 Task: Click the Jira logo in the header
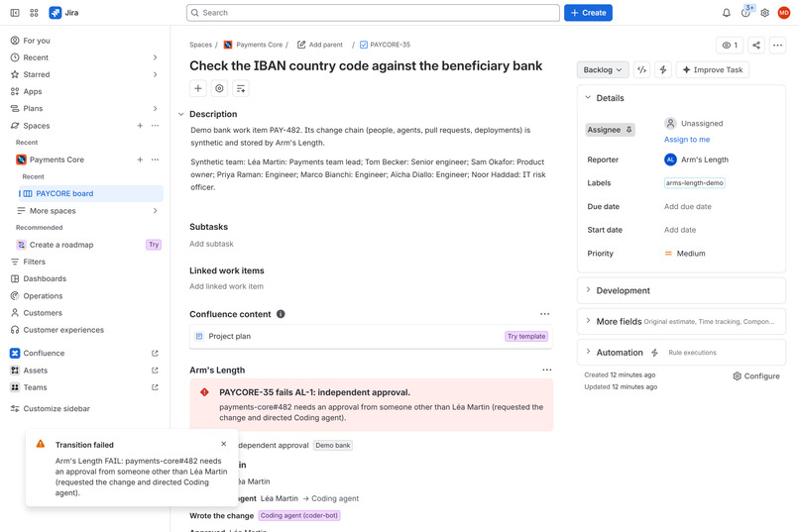[x=63, y=13]
